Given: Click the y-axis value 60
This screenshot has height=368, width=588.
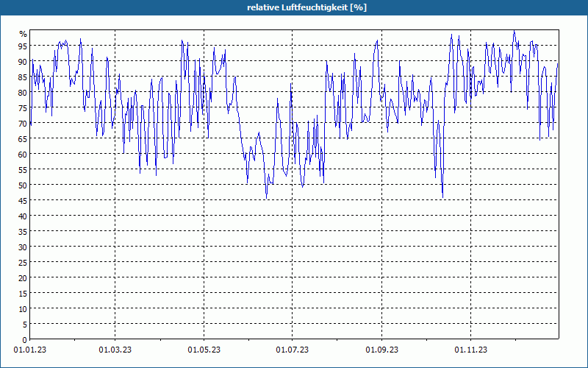Looking at the screenshot, I should click(x=23, y=154).
